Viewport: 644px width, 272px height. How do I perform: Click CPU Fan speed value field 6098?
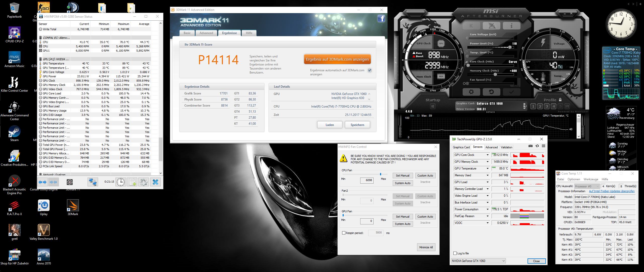pos(367,180)
